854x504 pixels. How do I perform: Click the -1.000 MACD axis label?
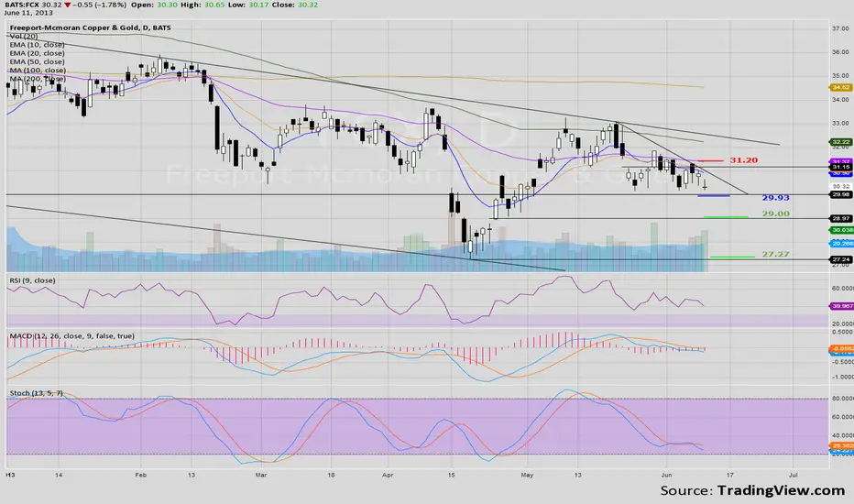(x=843, y=377)
